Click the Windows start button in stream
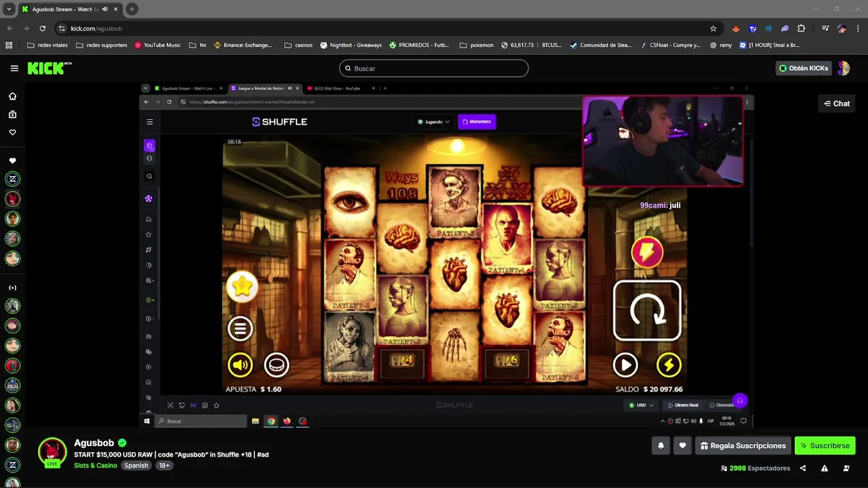The height and width of the screenshot is (488, 868). pos(146,421)
